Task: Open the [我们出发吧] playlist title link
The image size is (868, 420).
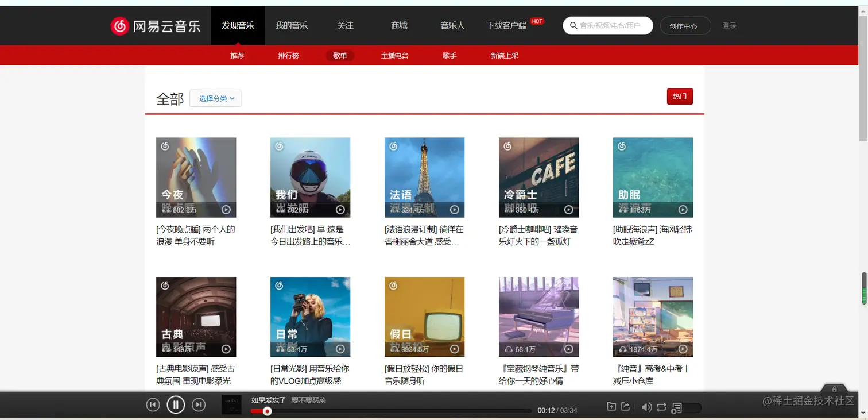Action: [310, 236]
